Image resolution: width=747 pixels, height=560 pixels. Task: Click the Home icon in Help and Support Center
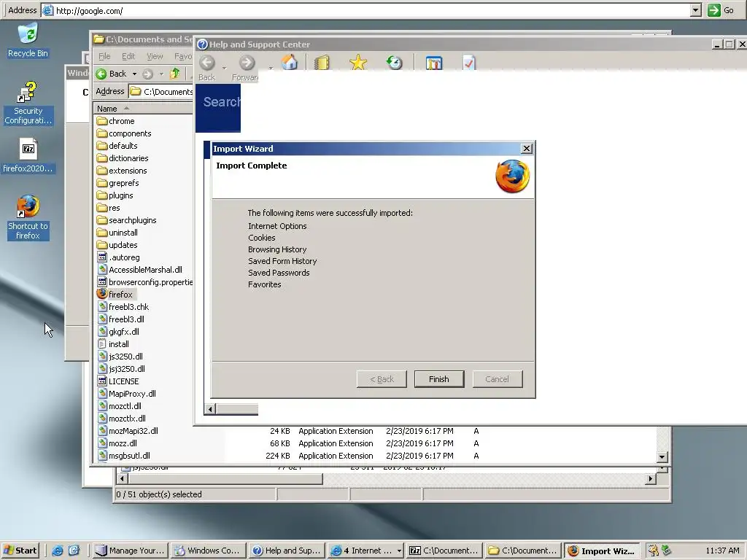coord(289,63)
